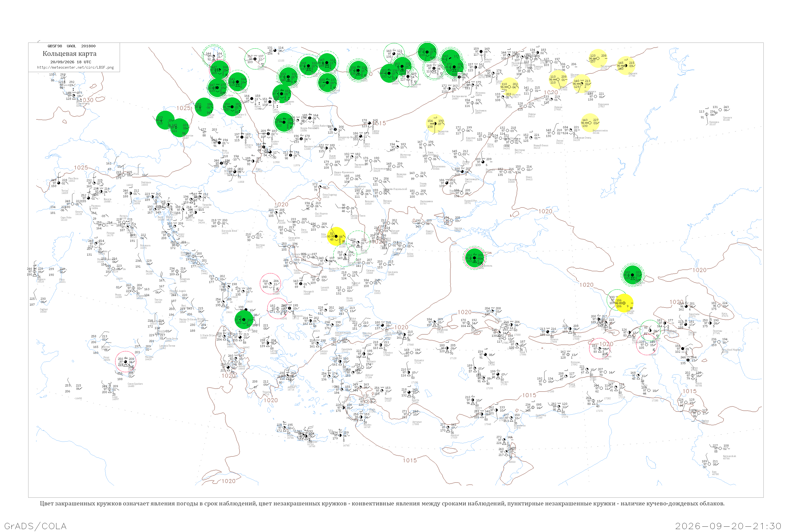Viewport: 798px width, 532px height.
Task: Click the color legend caption below the map
Action: pyautogui.click(x=382, y=504)
